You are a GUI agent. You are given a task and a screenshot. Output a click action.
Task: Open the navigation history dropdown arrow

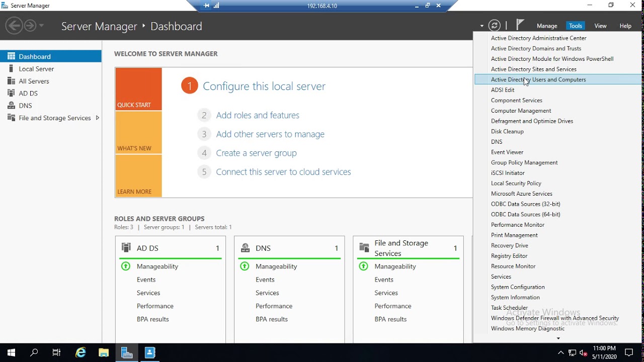(x=41, y=26)
